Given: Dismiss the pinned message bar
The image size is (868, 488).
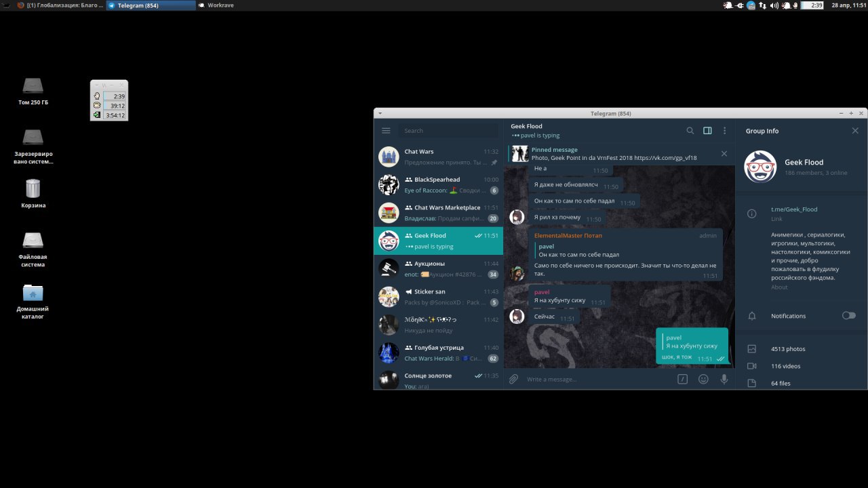Looking at the screenshot, I should 724,154.
